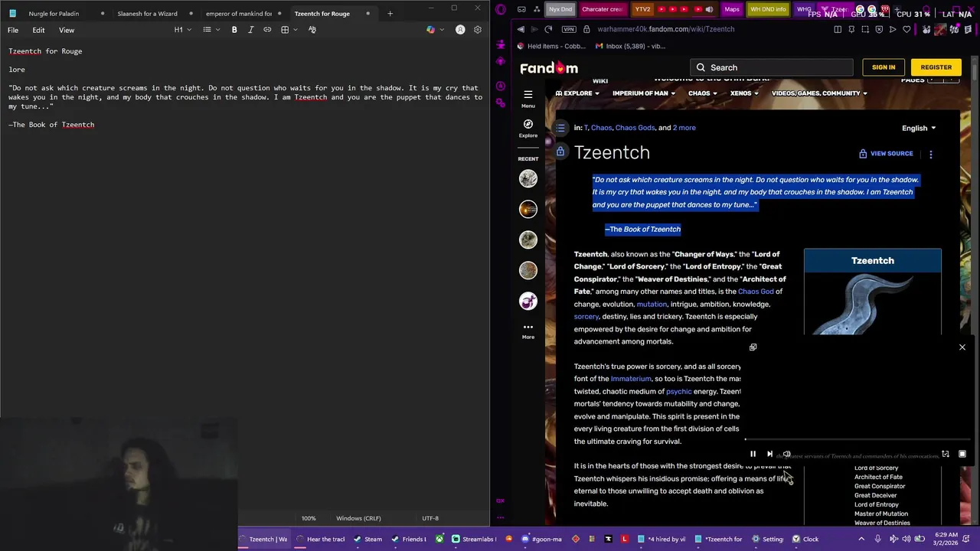Screen dimensions: 980x551
Task: Open the Nyx Dnd browser tab group
Action: coord(560,9)
